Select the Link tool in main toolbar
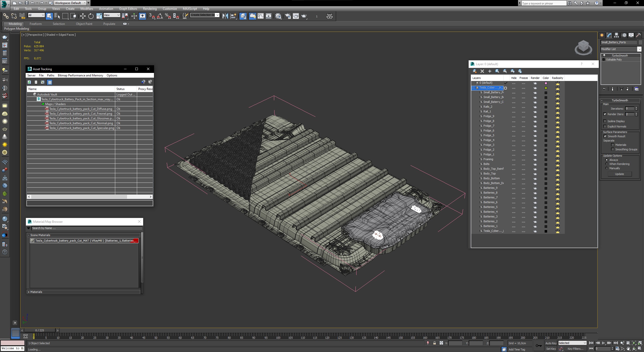The height and width of the screenshot is (352, 644). [6, 16]
